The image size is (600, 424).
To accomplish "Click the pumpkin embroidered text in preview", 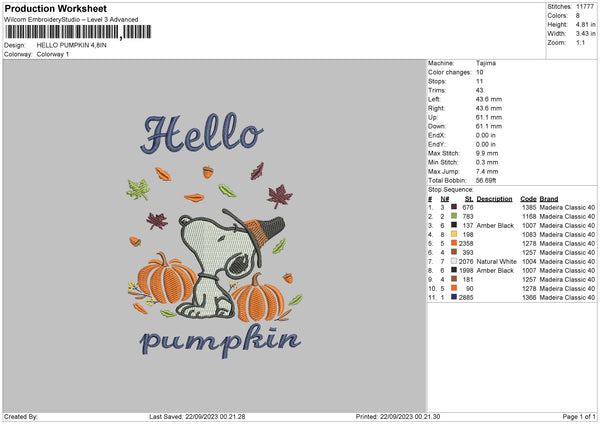I will coord(221,341).
